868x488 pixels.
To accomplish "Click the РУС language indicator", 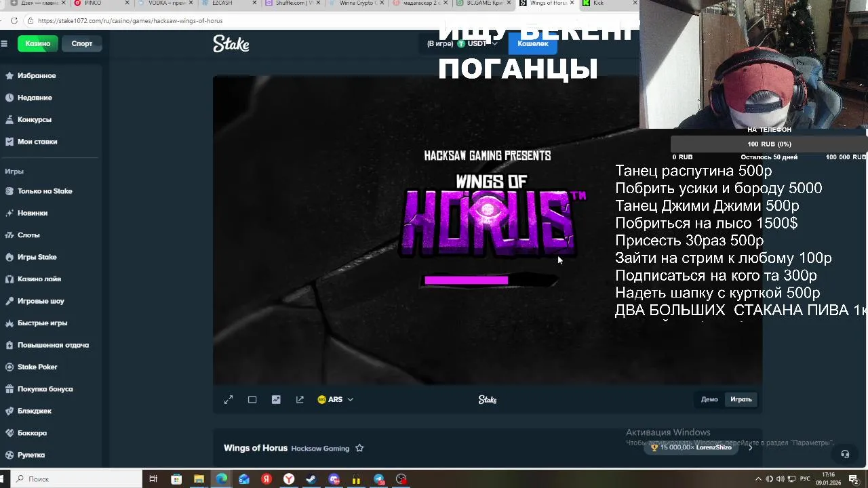I will point(804,479).
